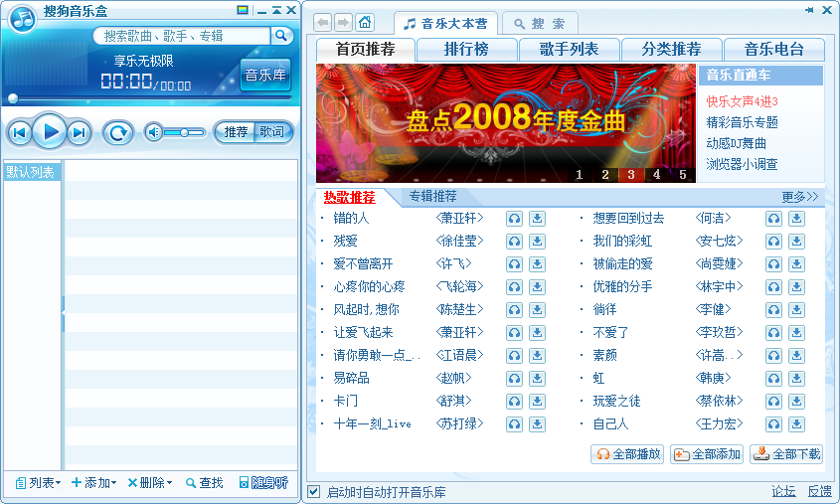The height and width of the screenshot is (504, 840).
Task: Click 更多>> for more songs
Action: click(x=800, y=197)
